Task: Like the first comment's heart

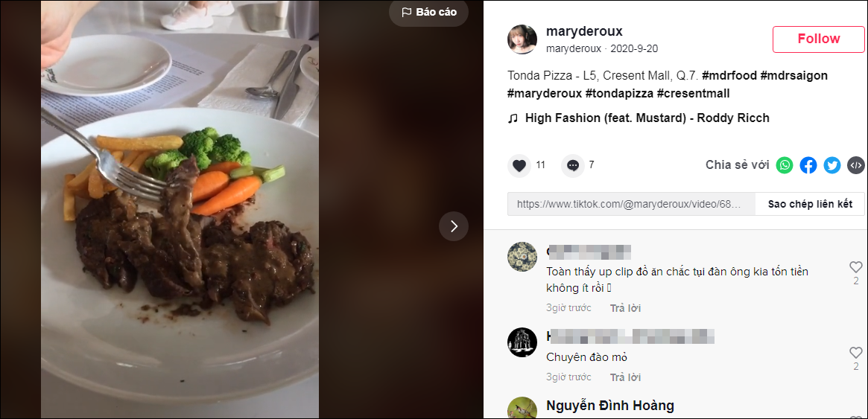Action: 855,267
